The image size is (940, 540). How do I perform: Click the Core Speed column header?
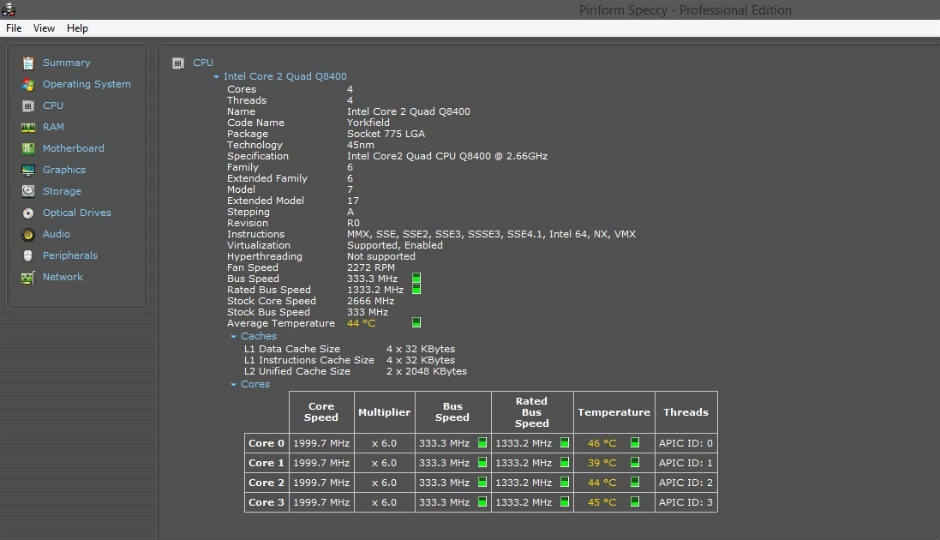pyautogui.click(x=321, y=412)
